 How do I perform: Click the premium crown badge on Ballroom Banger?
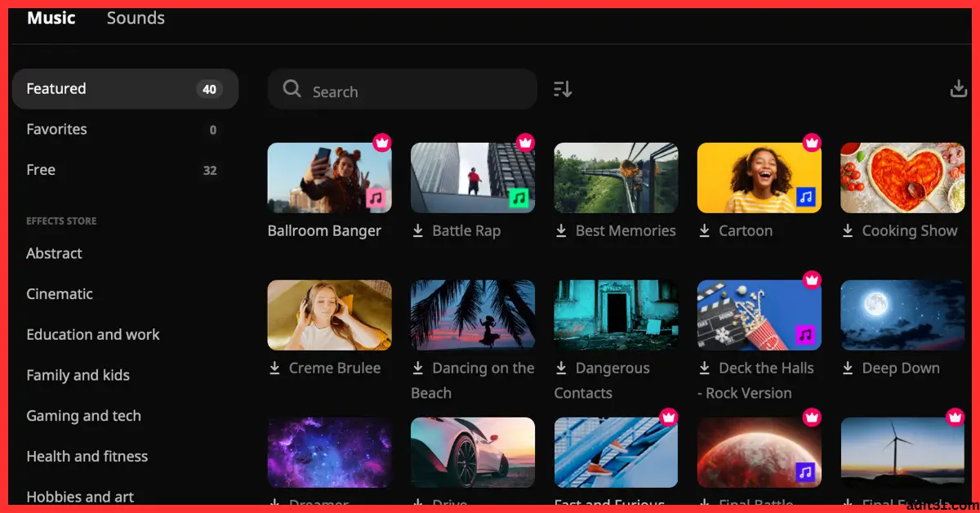[382, 142]
